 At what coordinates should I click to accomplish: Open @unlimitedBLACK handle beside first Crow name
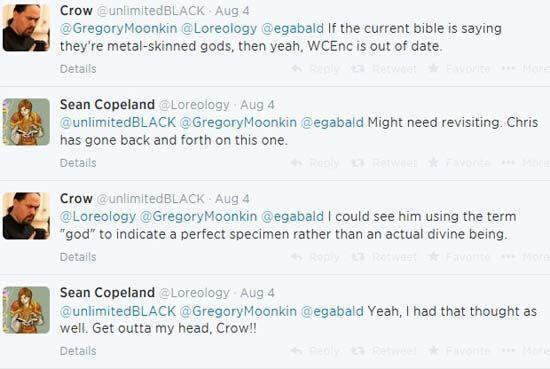coord(150,11)
